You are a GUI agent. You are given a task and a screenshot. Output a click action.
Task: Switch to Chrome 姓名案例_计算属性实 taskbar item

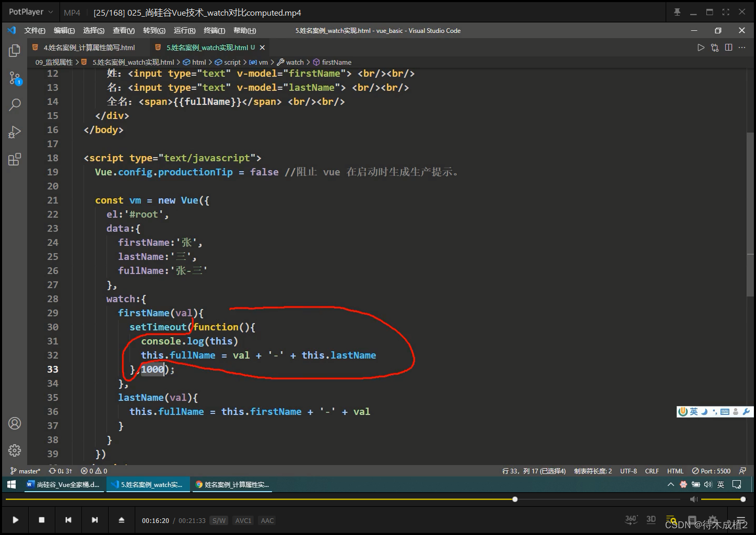232,484
